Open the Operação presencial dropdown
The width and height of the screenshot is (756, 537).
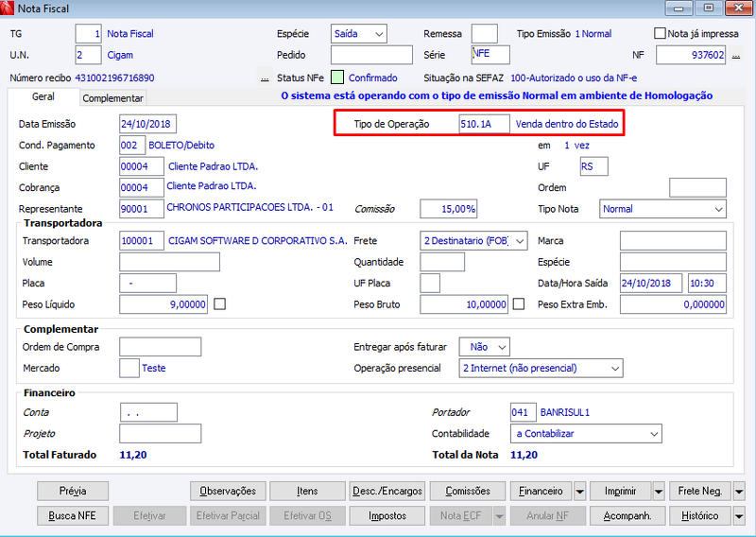pyautogui.click(x=541, y=368)
